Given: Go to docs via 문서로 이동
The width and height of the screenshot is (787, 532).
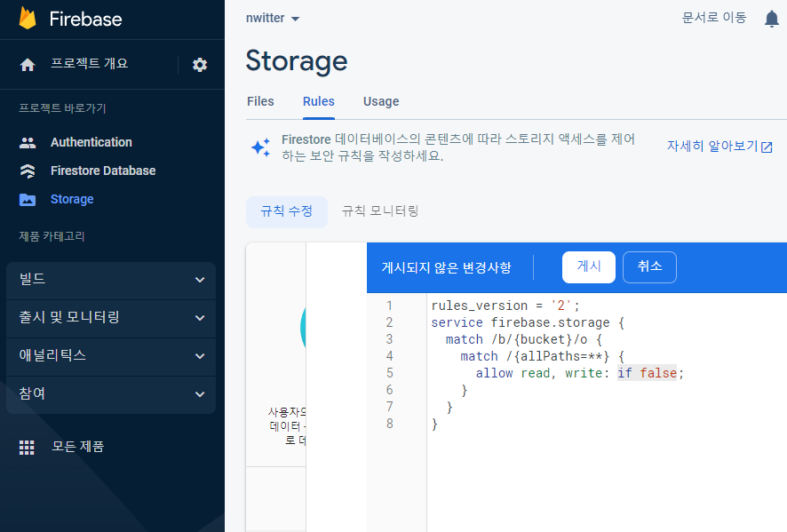Looking at the screenshot, I should pyautogui.click(x=714, y=18).
